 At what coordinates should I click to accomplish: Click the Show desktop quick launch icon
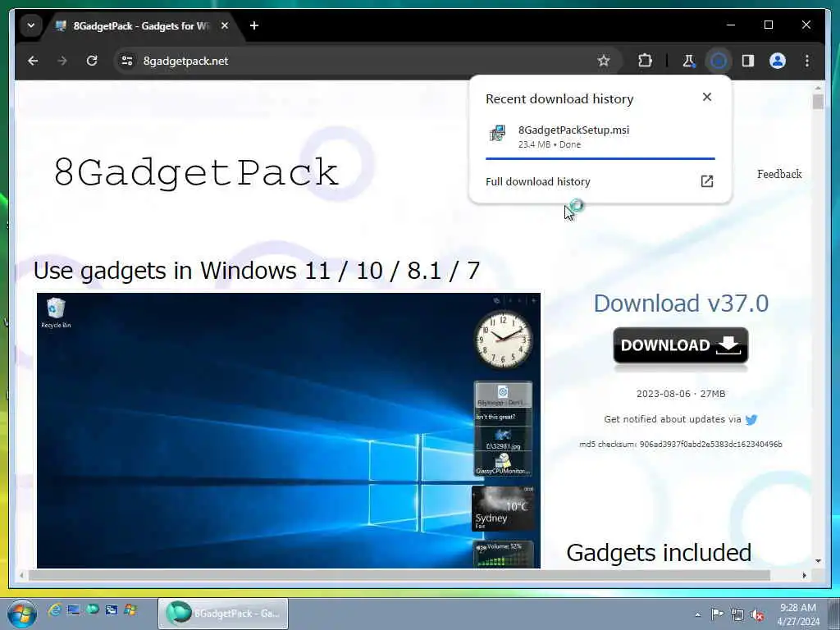(73, 609)
